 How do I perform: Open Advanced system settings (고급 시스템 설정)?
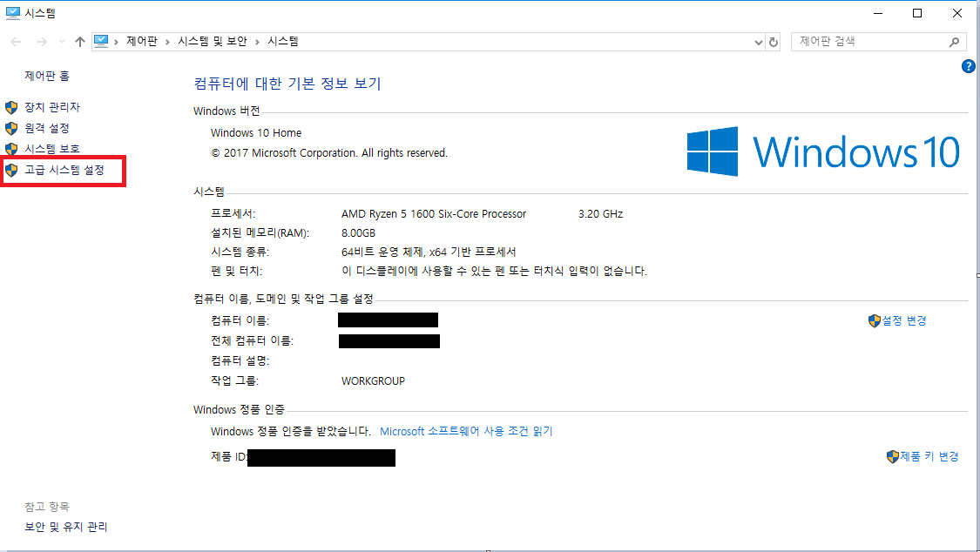(64, 170)
